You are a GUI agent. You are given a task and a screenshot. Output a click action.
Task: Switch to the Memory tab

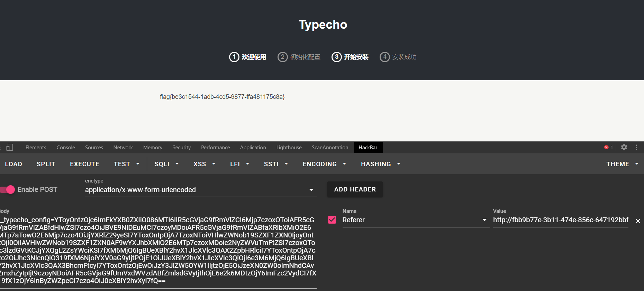(153, 148)
